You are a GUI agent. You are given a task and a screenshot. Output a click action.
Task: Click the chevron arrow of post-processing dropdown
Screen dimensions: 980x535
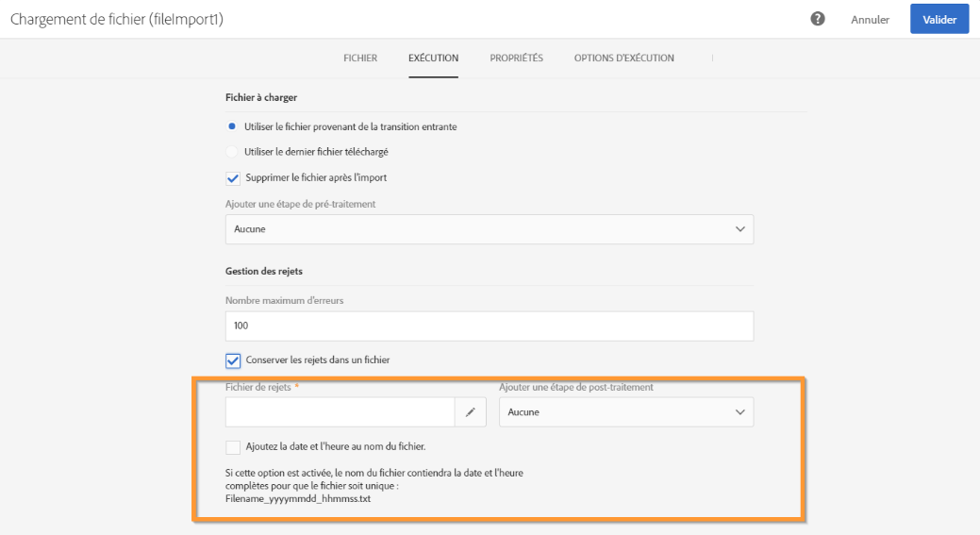pyautogui.click(x=739, y=412)
